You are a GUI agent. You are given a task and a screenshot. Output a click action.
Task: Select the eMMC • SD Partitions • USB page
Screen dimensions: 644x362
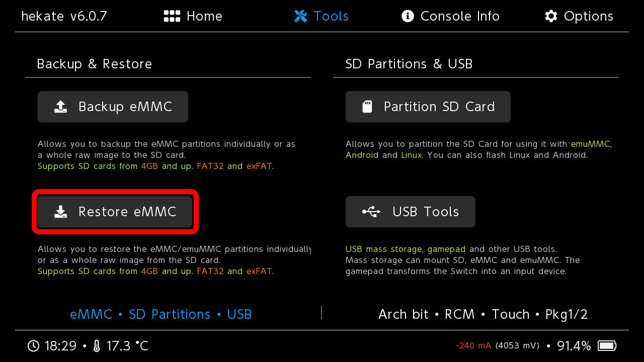coord(160,314)
